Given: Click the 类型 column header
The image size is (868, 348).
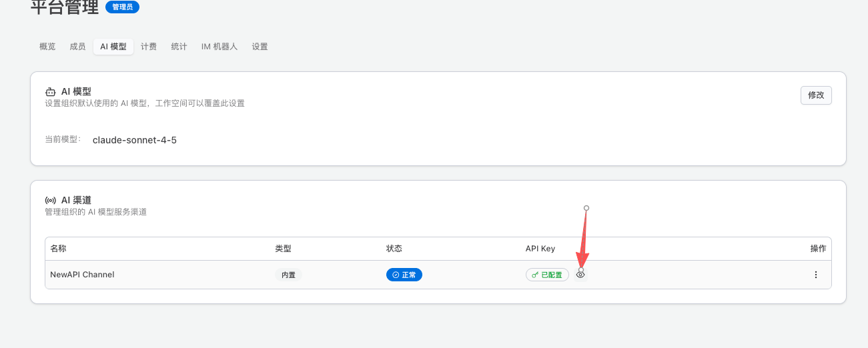Looking at the screenshot, I should (283, 249).
